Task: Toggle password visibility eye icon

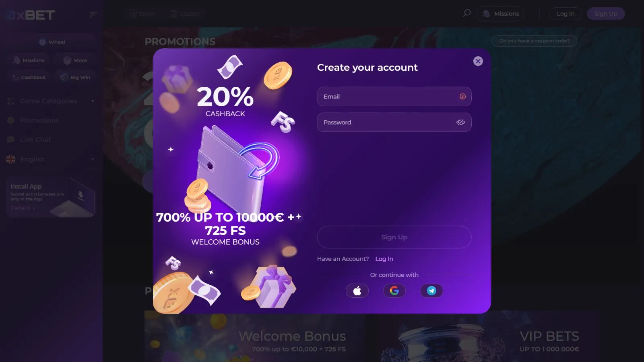Action: (460, 122)
